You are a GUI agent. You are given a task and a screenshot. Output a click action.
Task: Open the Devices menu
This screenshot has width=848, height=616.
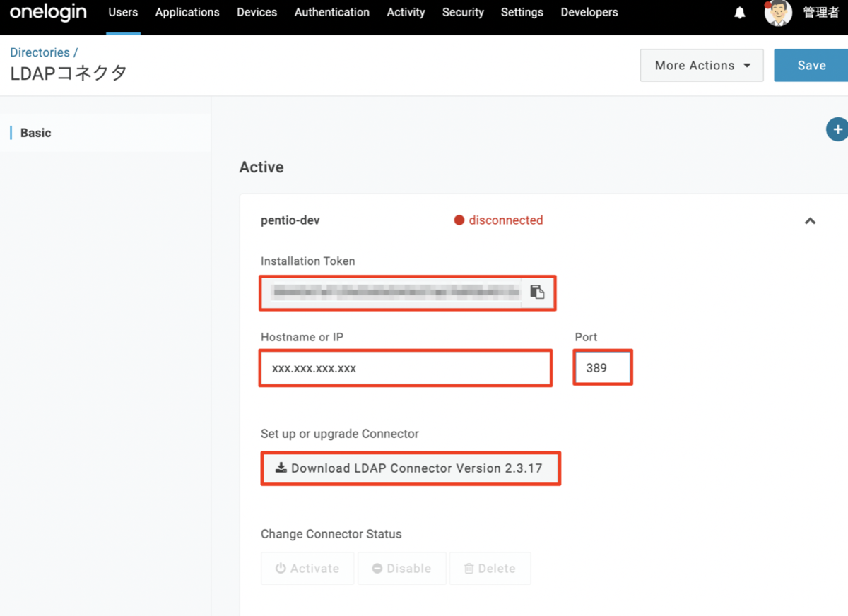pos(257,13)
